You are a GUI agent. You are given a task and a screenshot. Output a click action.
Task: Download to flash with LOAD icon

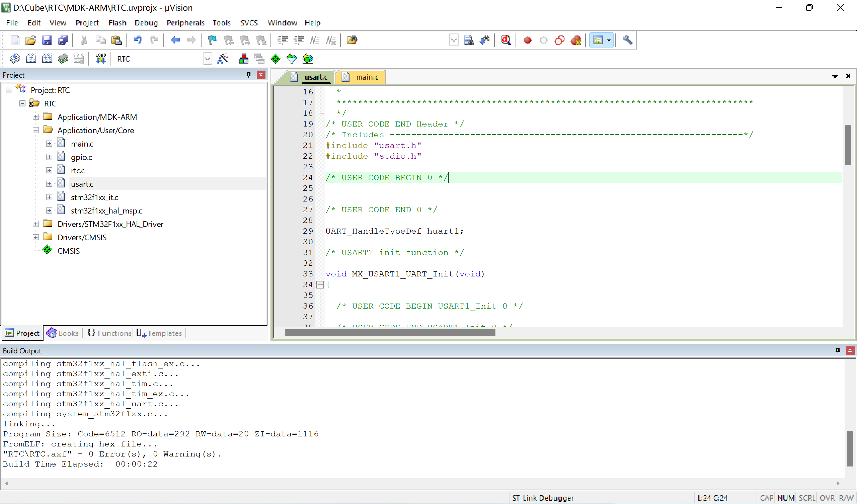point(101,59)
